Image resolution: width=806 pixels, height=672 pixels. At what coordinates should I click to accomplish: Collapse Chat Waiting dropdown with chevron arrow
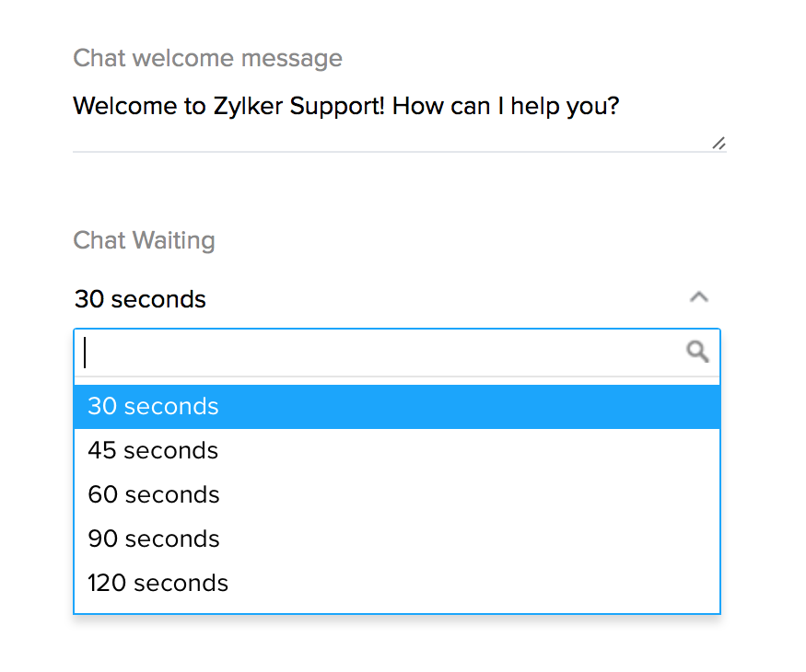pyautogui.click(x=699, y=297)
